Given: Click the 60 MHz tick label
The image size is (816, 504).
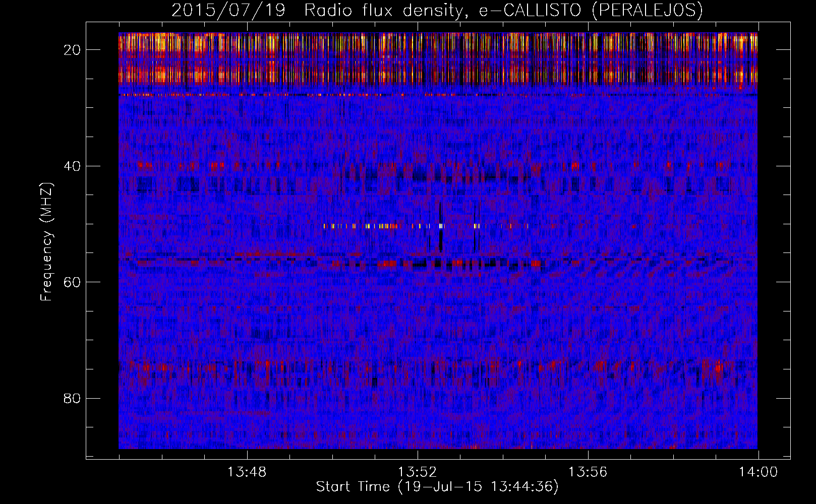Looking at the screenshot, I should (72, 282).
